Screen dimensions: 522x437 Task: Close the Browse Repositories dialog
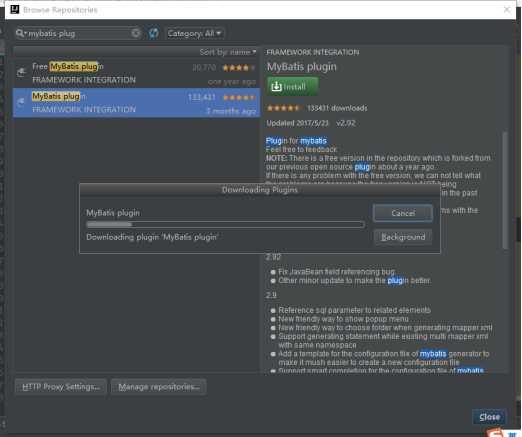[x=489, y=417]
